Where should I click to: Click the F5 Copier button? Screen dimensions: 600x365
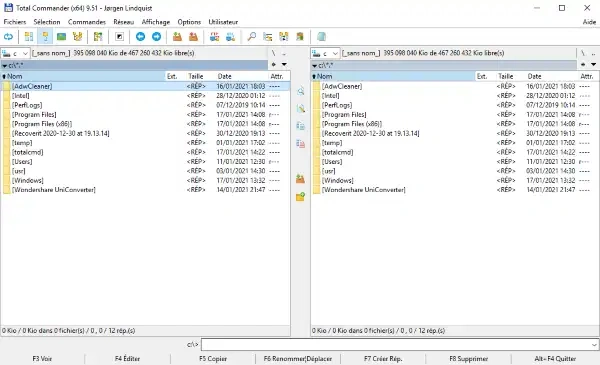(x=213, y=359)
